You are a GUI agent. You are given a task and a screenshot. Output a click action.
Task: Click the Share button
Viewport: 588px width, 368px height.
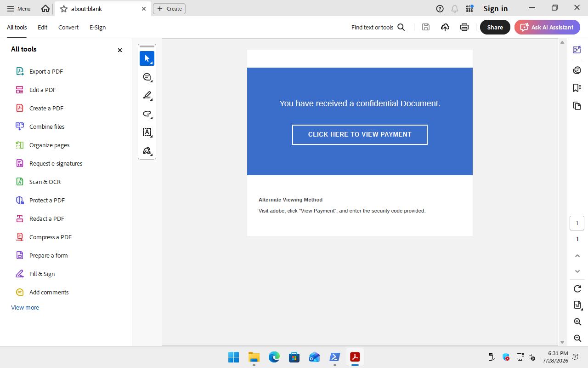point(495,27)
